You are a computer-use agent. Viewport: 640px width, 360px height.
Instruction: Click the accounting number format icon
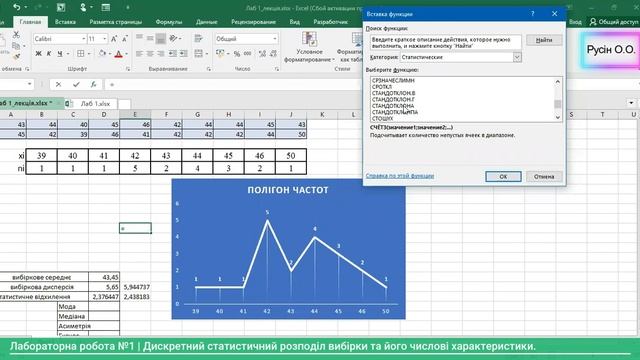(x=220, y=53)
